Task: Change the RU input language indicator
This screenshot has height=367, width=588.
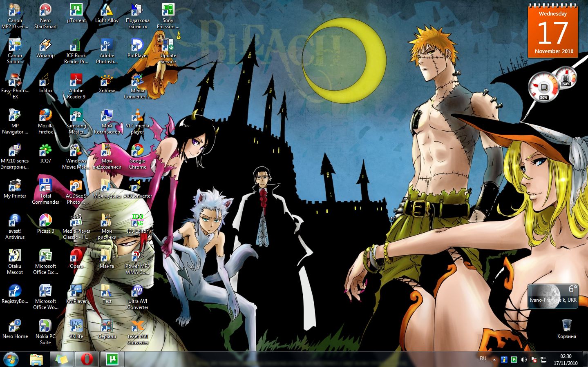Action: click(483, 358)
